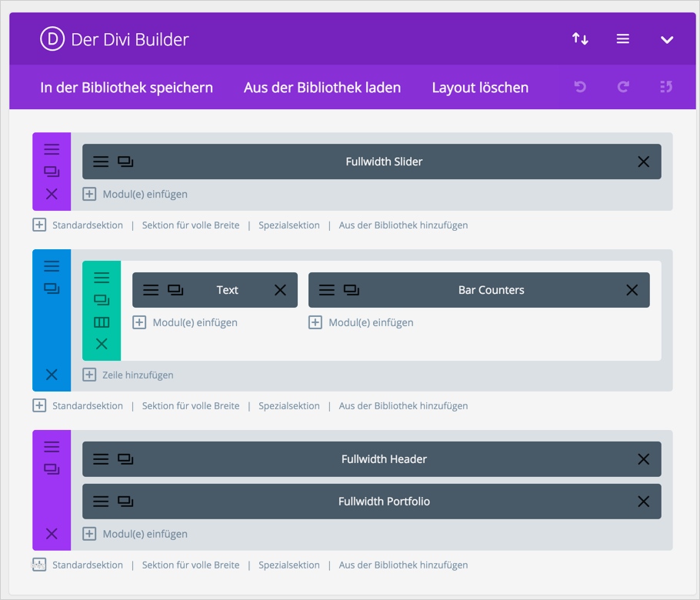Select the Text module label
Viewport: 700px width, 600px height.
(x=227, y=290)
